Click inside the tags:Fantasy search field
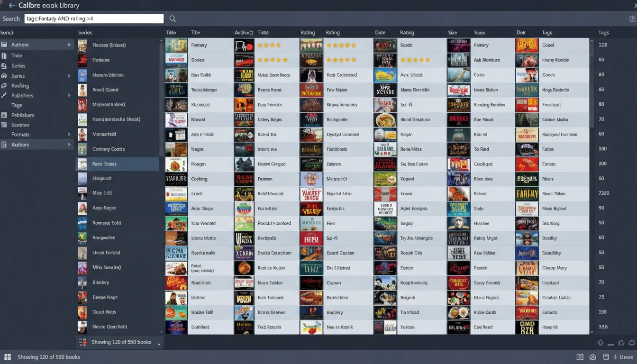The height and width of the screenshot is (364, 637). 94,18
